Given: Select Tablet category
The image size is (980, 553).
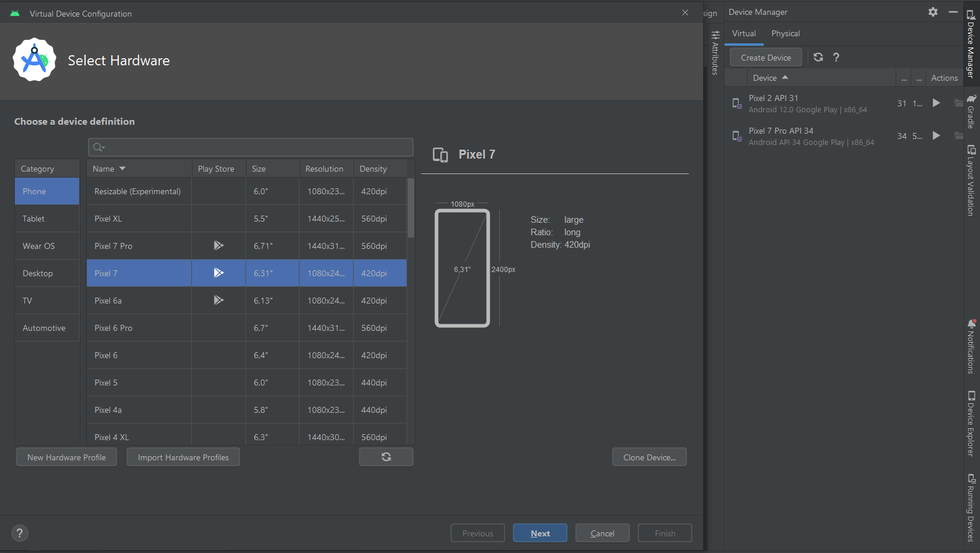Looking at the screenshot, I should click(47, 219).
